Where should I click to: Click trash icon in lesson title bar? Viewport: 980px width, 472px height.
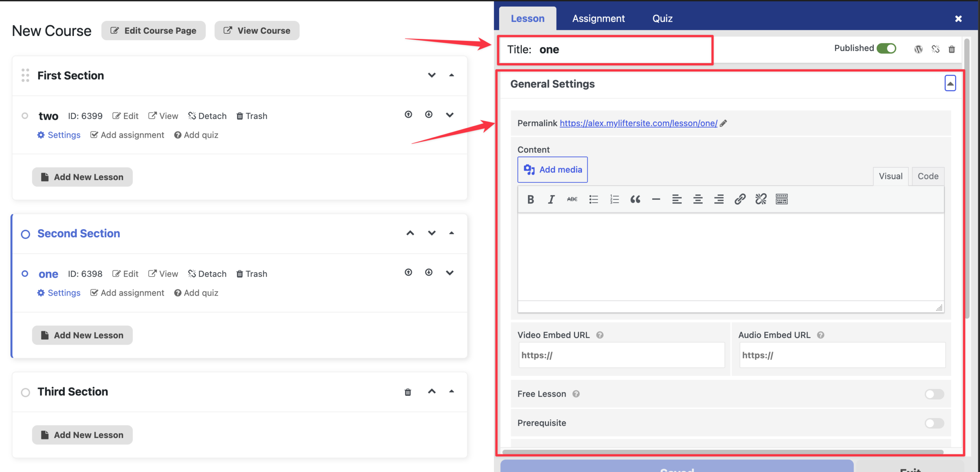coord(952,49)
